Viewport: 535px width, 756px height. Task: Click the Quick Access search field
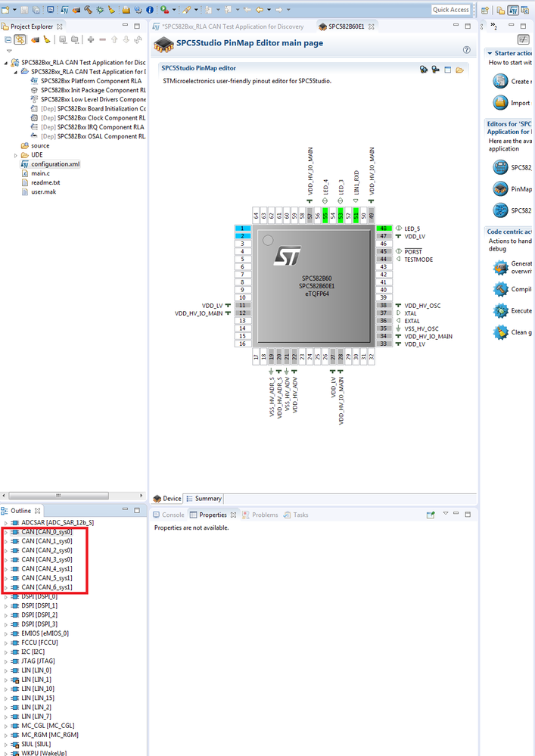point(451,10)
